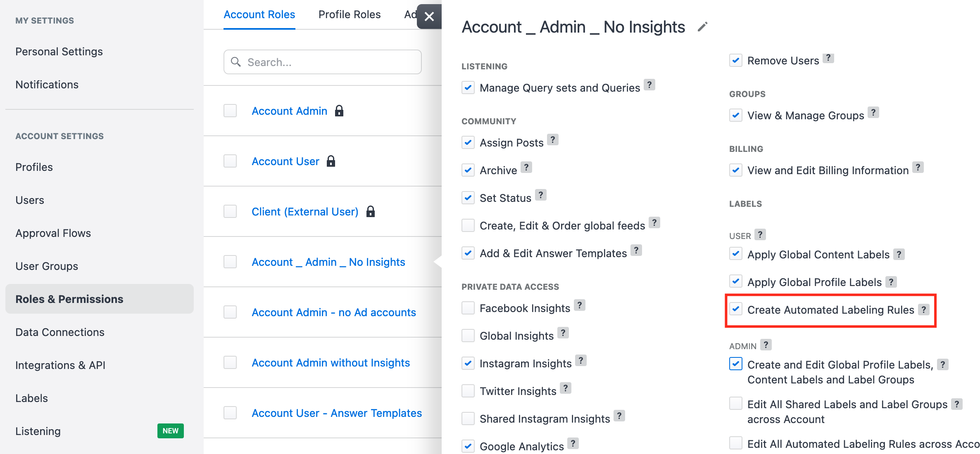Click inside the roles search field
Image resolution: width=980 pixels, height=454 pixels.
(322, 62)
